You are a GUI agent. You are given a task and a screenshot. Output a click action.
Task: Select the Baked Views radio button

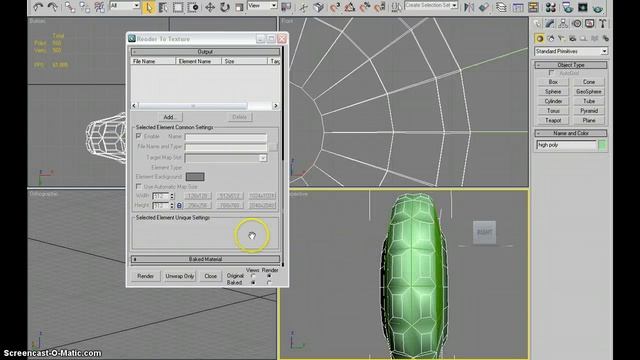click(253, 282)
